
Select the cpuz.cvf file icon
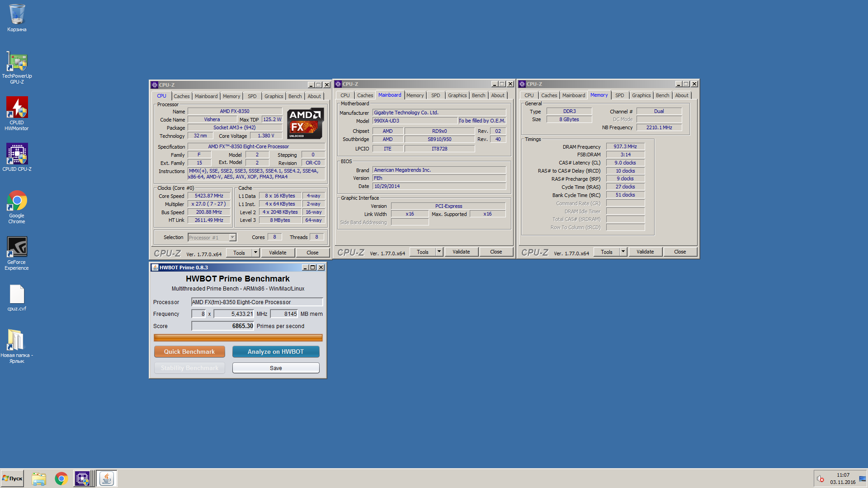[17, 298]
